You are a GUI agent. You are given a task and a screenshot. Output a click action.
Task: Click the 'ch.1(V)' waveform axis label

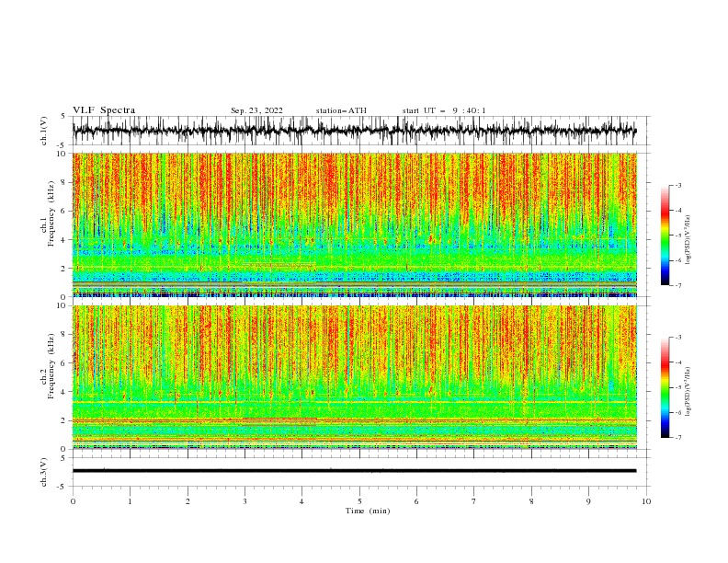pos(44,131)
